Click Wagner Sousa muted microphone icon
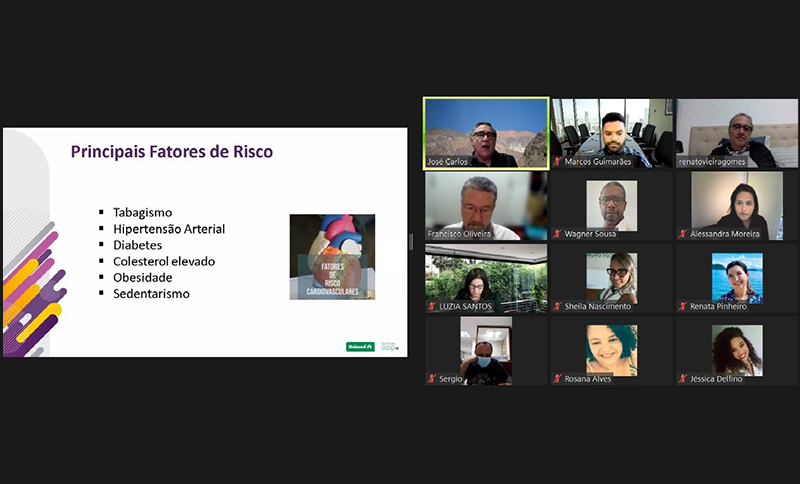Image resolution: width=800 pixels, height=484 pixels. (x=557, y=234)
